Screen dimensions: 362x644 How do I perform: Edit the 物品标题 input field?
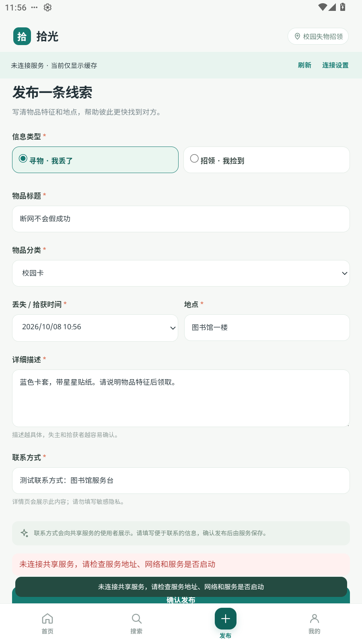(x=181, y=219)
